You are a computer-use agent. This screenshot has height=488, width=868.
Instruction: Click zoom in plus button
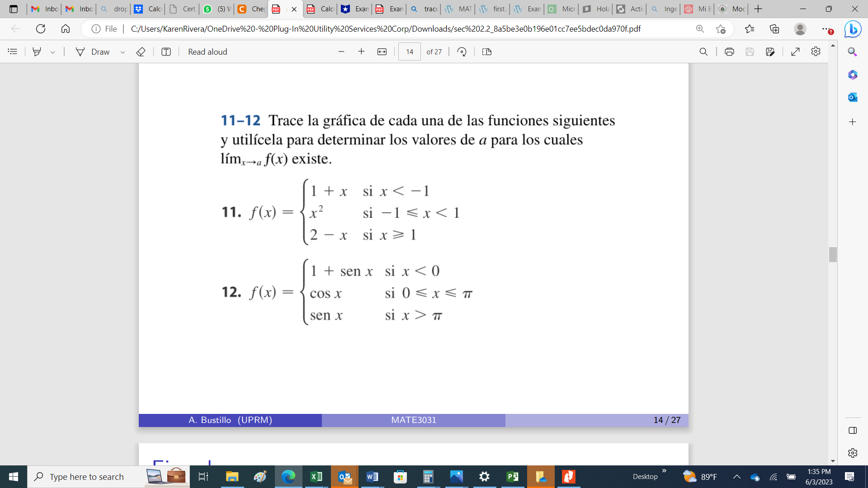tap(361, 51)
